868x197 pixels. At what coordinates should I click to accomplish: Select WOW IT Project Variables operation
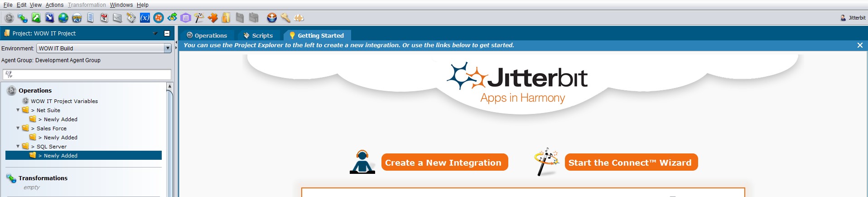tap(64, 101)
